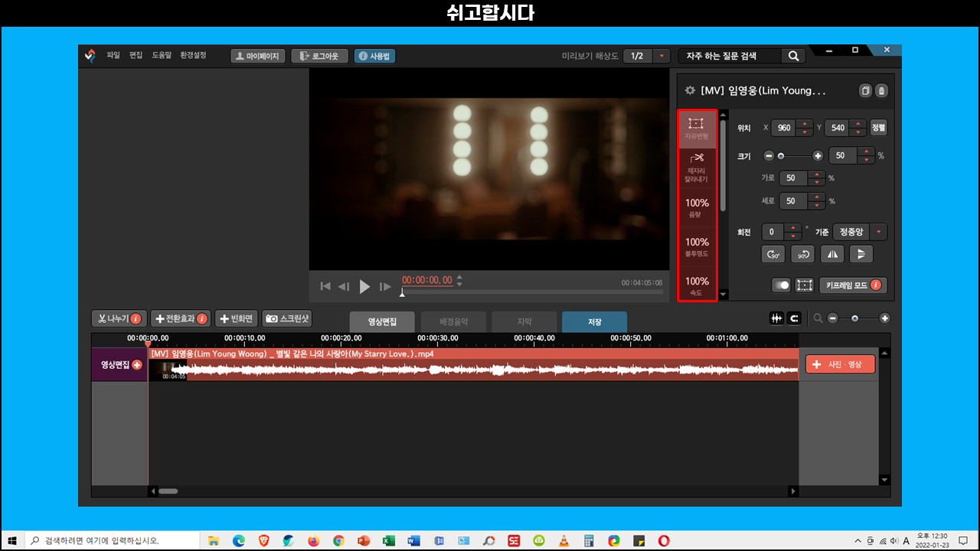Rotate clip 90 degrees clockwise
Image resolution: width=980 pixels, height=551 pixels.
773,254
